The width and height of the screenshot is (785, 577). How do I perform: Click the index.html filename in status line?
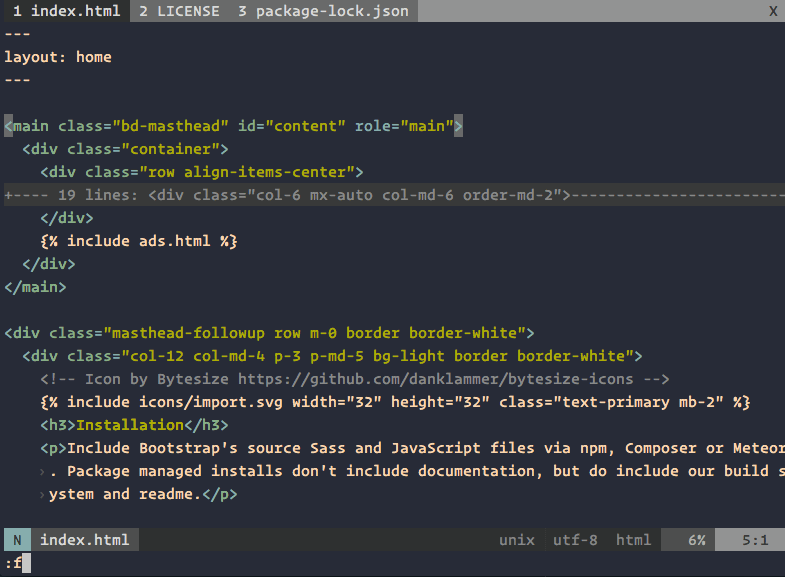pyautogui.click(x=84, y=540)
